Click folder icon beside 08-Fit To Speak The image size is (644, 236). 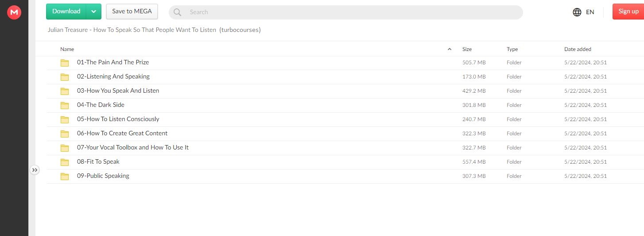[x=65, y=162]
